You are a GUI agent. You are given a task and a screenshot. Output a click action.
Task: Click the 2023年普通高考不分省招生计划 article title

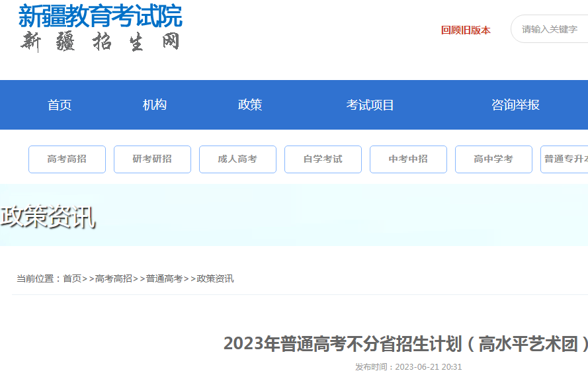coord(405,344)
